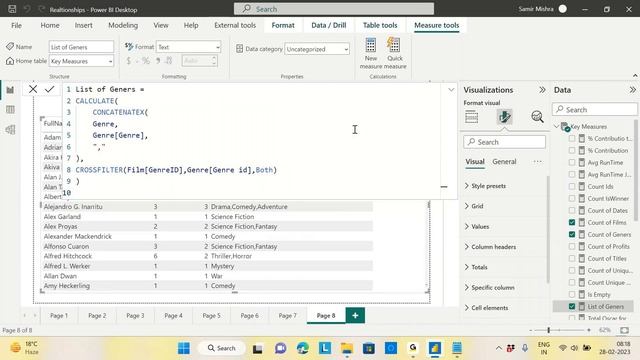Open Page 5 report tab
The width and height of the screenshot is (640, 360).
211,316
